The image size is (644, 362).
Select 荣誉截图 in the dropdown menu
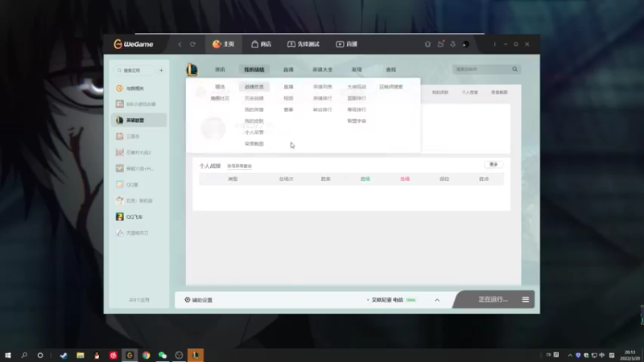pyautogui.click(x=254, y=144)
